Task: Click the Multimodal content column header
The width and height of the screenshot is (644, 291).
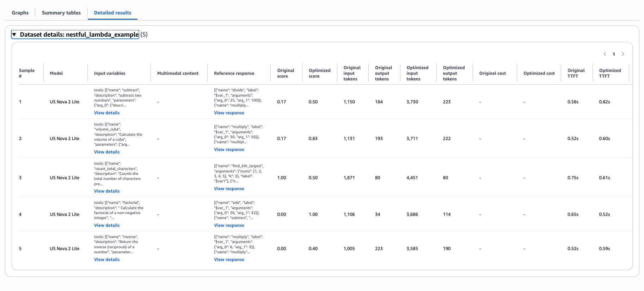Action: pyautogui.click(x=178, y=73)
